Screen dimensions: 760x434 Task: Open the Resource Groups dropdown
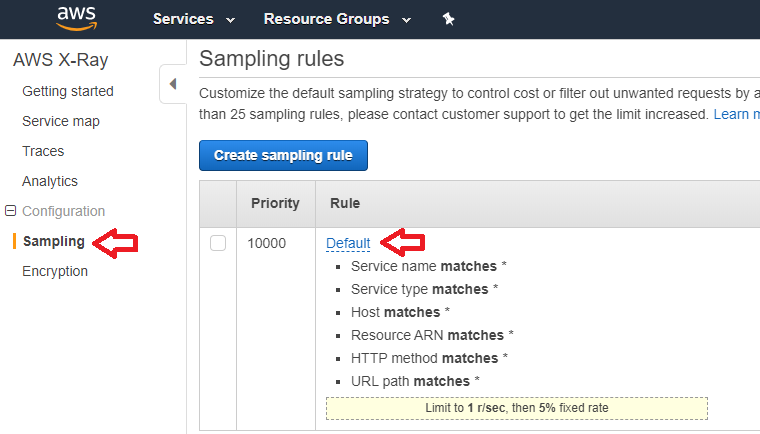(x=337, y=19)
